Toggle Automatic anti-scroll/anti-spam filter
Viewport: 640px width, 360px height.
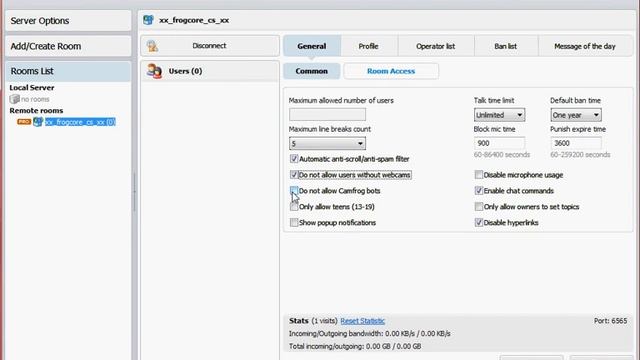294,159
